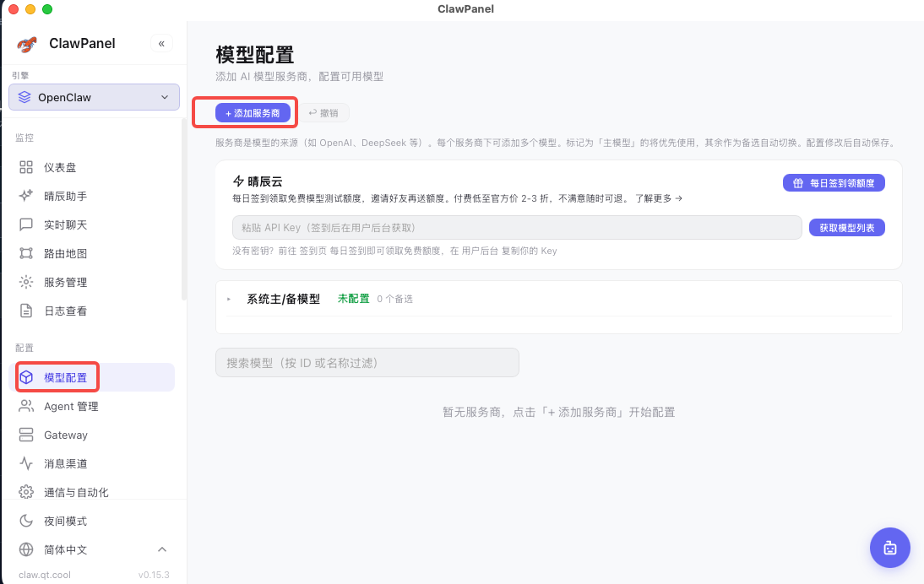Viewport: 924px width, 584px height.
Task: Click the lightning bolt icon beside 晴辰云
Action: click(239, 181)
